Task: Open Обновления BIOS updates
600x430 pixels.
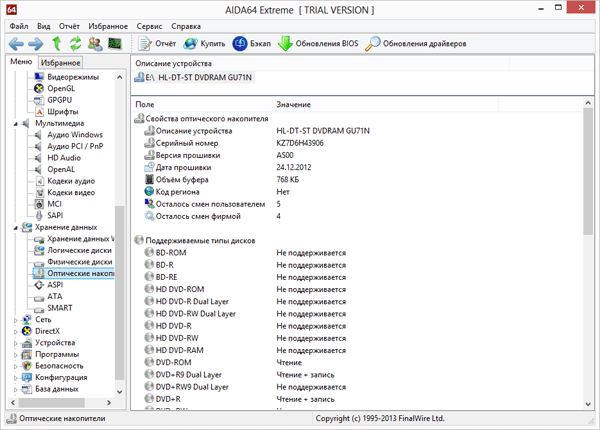Action: (318, 44)
